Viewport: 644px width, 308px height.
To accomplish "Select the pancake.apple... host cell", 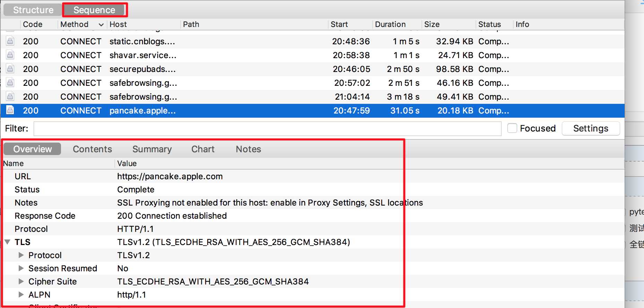I will coord(143,110).
